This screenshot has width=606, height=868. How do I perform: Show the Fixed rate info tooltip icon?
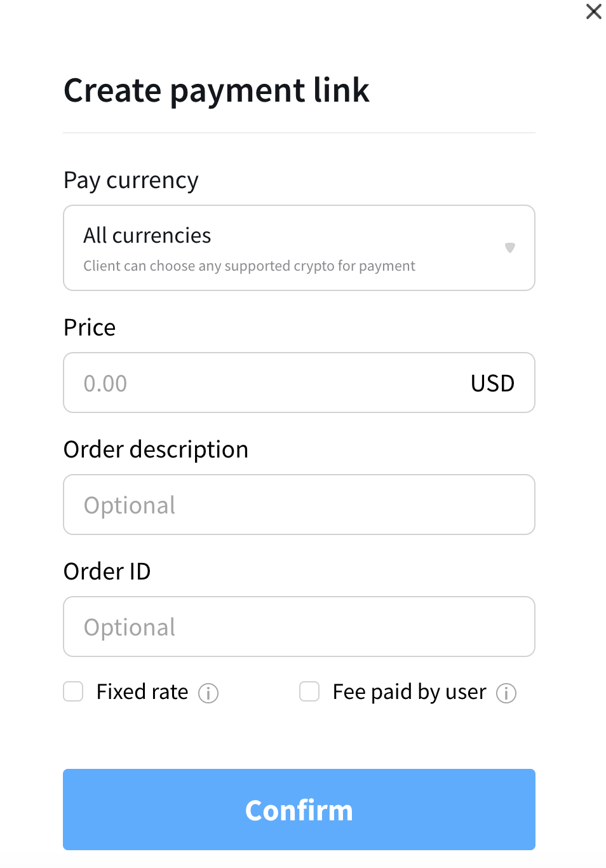coord(208,693)
